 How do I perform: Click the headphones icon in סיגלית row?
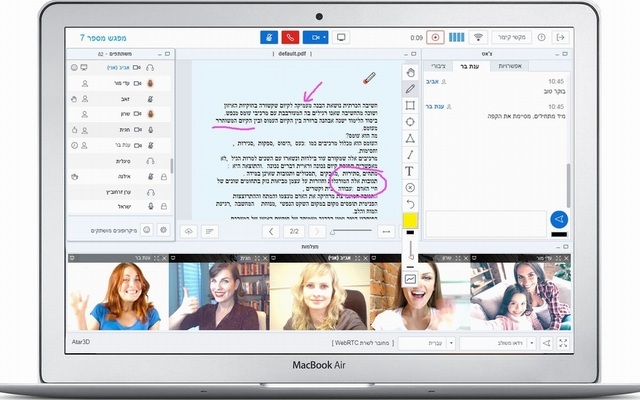click(x=150, y=161)
